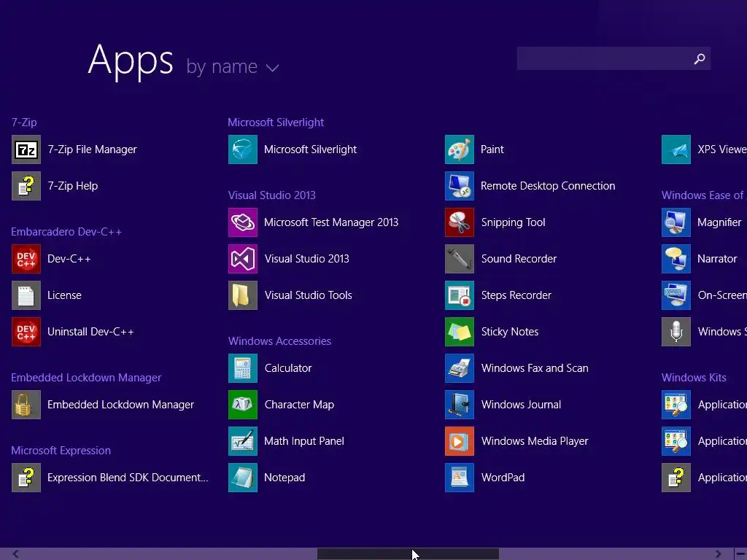The height and width of the screenshot is (560, 747).
Task: Open the Narrator icon
Action: pos(676,259)
